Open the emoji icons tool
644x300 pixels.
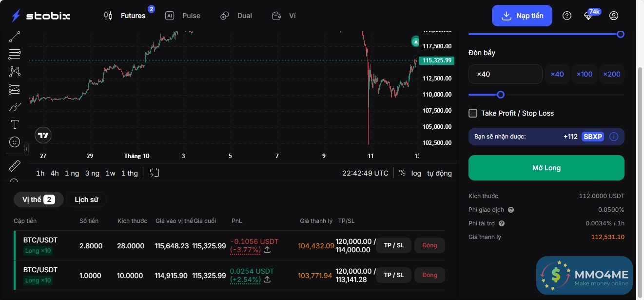point(15,142)
